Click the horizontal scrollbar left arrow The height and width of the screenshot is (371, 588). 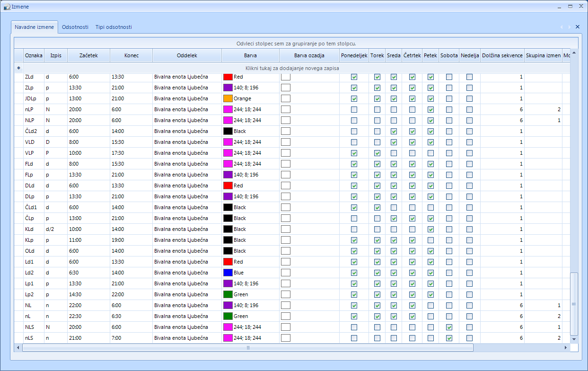pyautogui.click(x=18, y=348)
